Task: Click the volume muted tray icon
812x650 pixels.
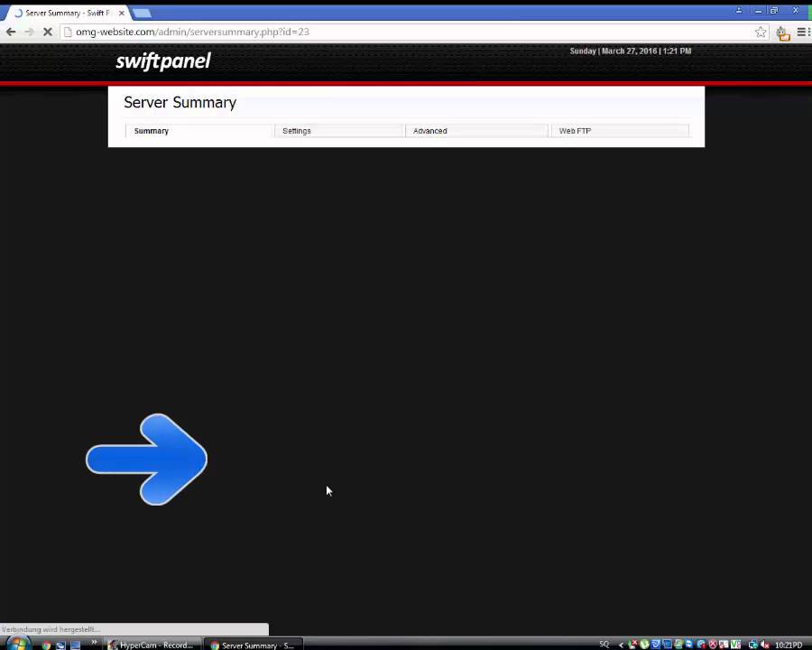Action: point(765,645)
